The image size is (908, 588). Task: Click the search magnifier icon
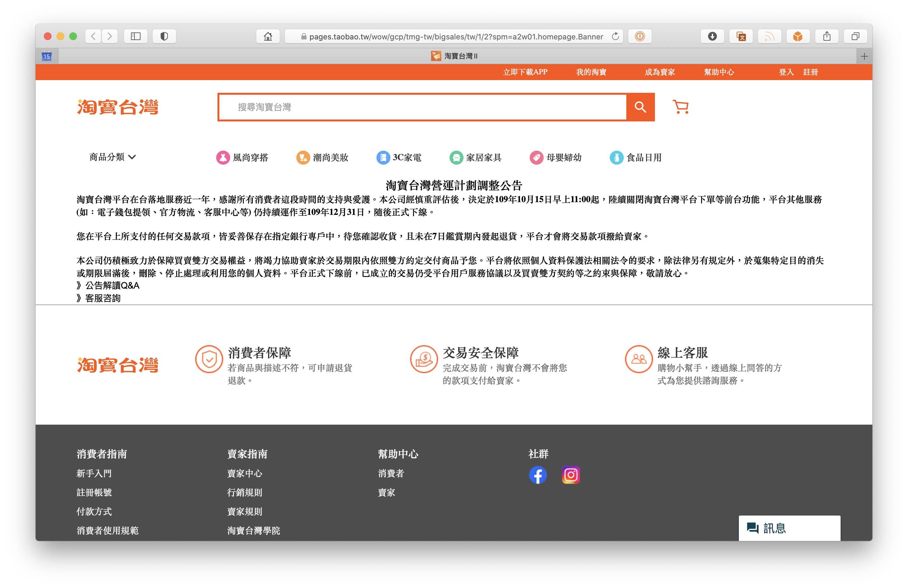(x=639, y=107)
